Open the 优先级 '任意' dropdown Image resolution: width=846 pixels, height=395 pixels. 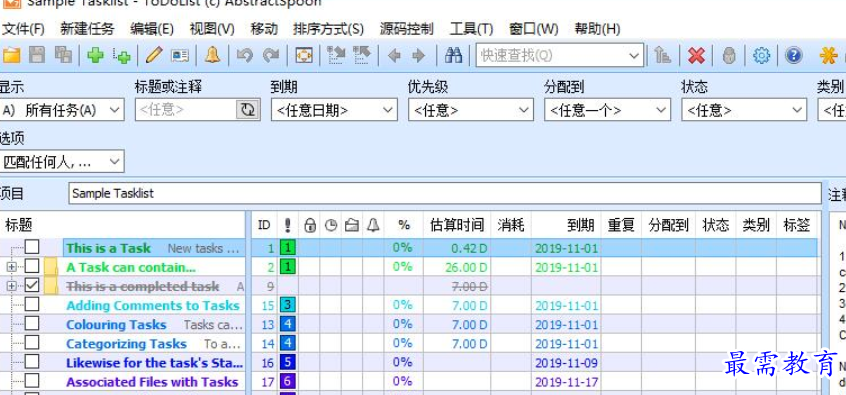click(470, 110)
